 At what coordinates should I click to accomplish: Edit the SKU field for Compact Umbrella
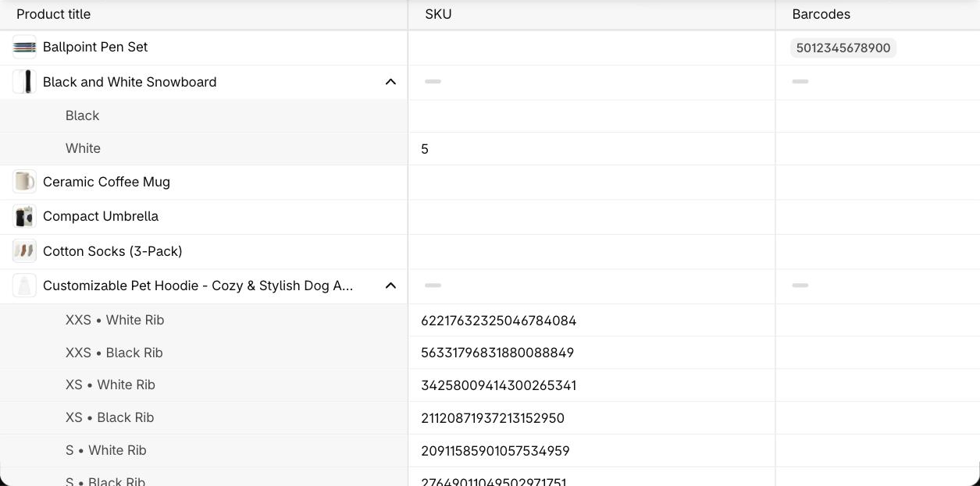[x=592, y=216]
